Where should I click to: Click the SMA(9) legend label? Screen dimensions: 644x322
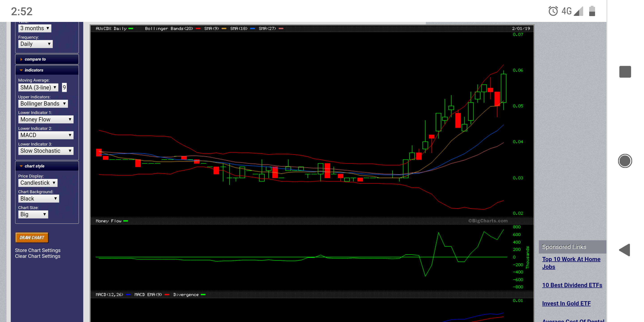212,29
